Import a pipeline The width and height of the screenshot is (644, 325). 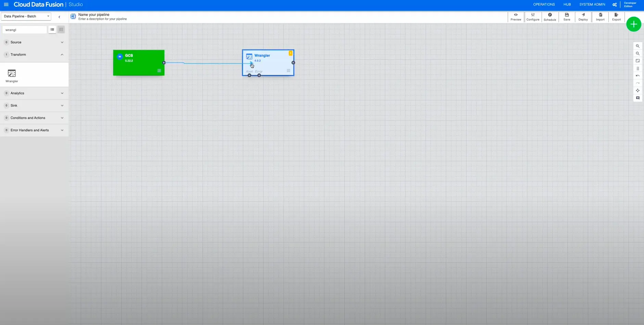[600, 17]
